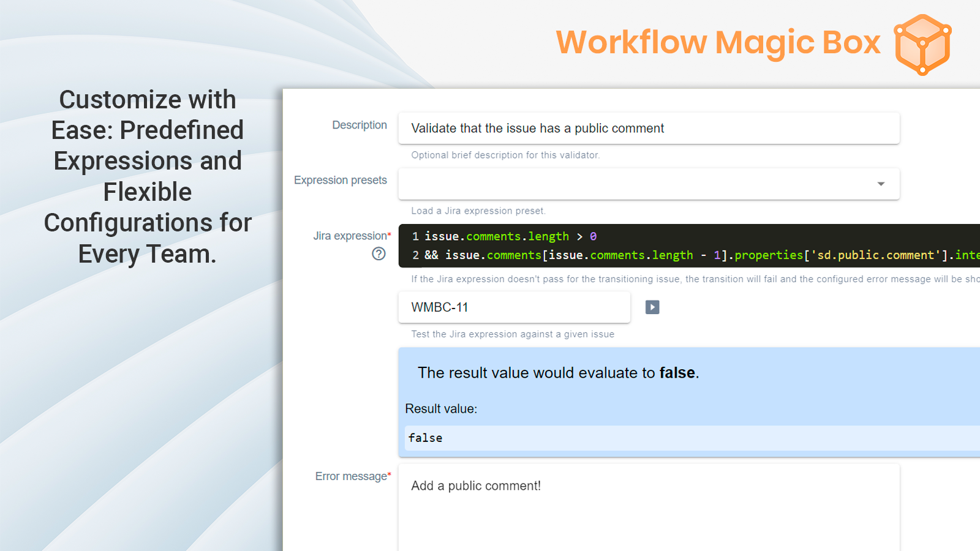Click the Workflow Magic Box cube logo
The image size is (980, 551).
coord(922,44)
